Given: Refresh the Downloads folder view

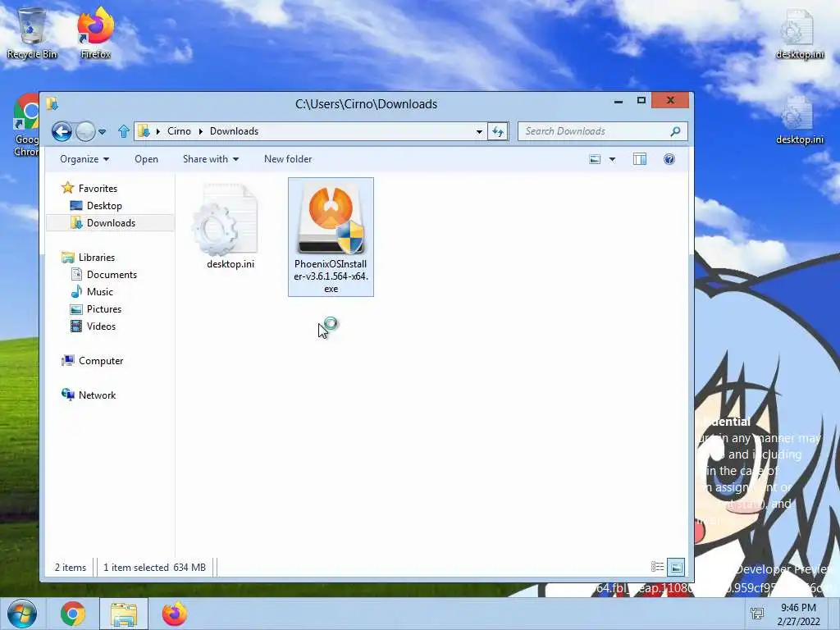Looking at the screenshot, I should click(x=498, y=132).
